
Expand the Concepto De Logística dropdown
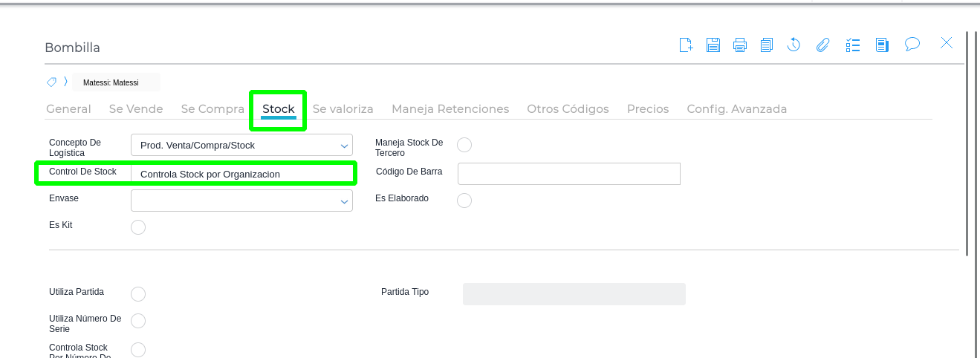pos(241,145)
